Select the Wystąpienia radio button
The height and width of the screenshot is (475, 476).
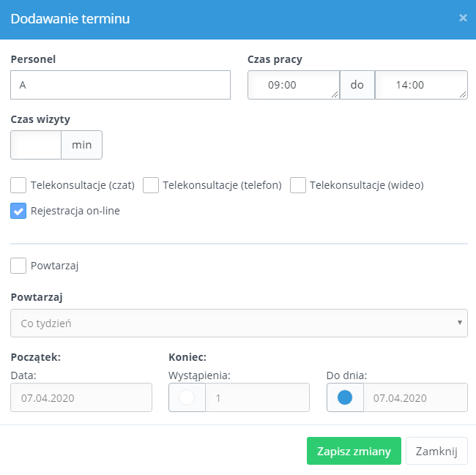tap(187, 397)
